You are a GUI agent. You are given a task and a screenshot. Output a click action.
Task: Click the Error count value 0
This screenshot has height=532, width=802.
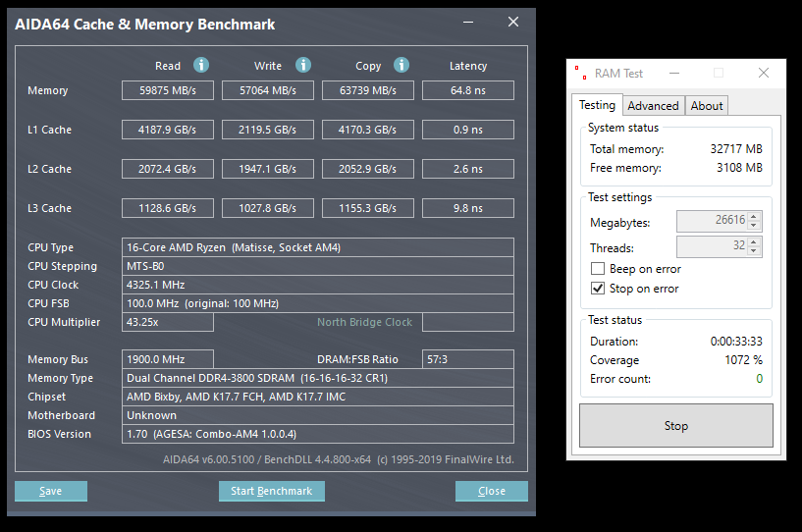tap(759, 379)
